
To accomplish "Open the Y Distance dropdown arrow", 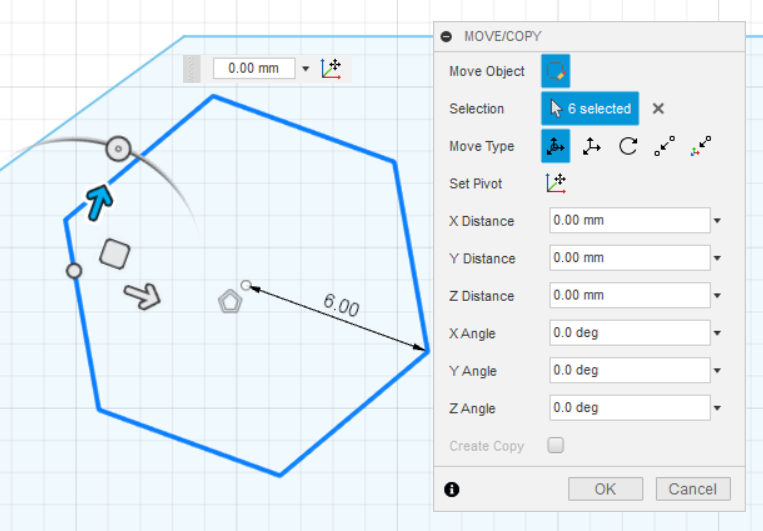I will click(717, 258).
